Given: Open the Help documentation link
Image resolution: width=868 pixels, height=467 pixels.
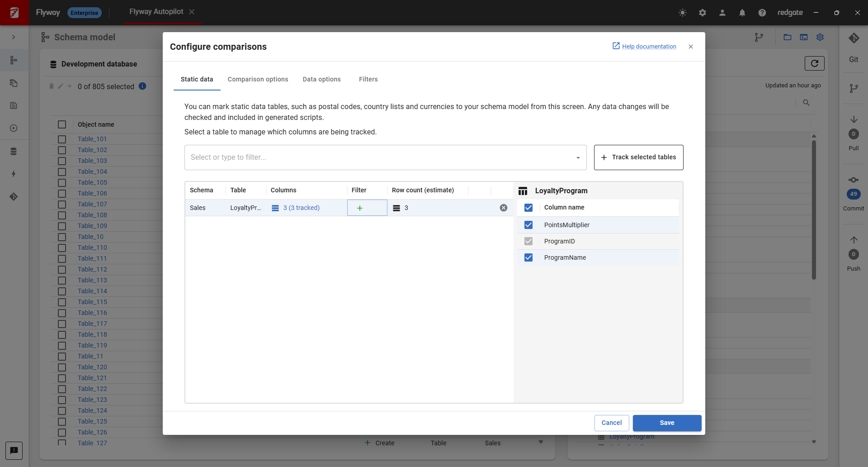Looking at the screenshot, I should pos(649,46).
